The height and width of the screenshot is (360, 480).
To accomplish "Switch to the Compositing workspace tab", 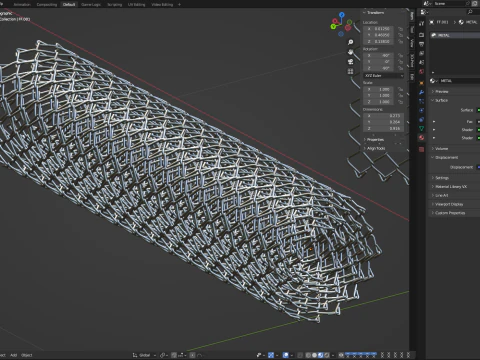I will (x=47, y=4).
